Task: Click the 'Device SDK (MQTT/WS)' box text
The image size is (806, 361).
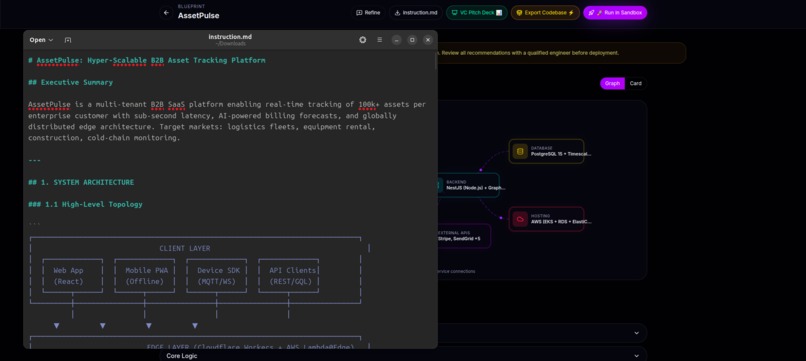Action: coord(219,276)
